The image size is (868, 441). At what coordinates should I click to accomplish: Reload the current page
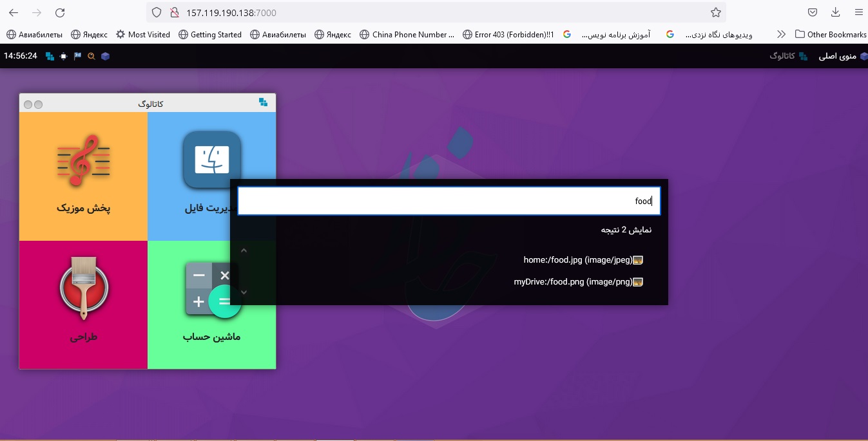[60, 12]
